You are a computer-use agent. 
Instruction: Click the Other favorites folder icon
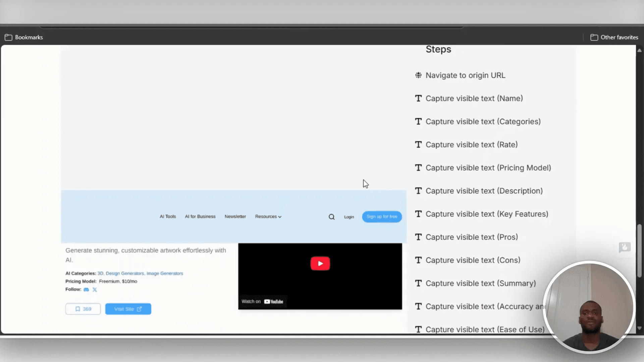(x=594, y=37)
